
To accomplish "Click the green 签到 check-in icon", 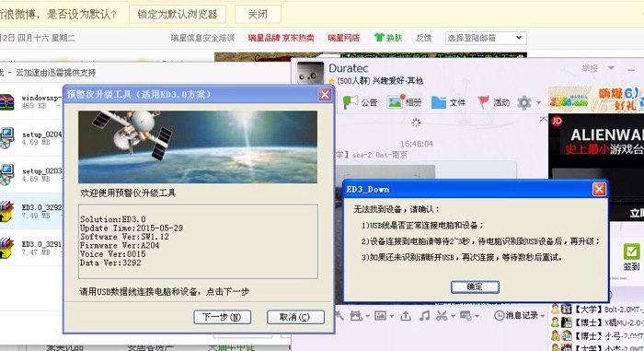I will click(x=631, y=251).
